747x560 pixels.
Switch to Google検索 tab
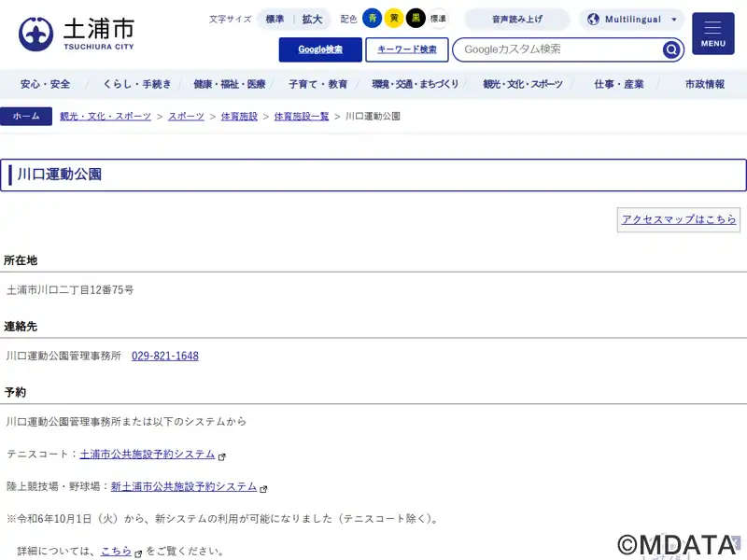(x=320, y=49)
